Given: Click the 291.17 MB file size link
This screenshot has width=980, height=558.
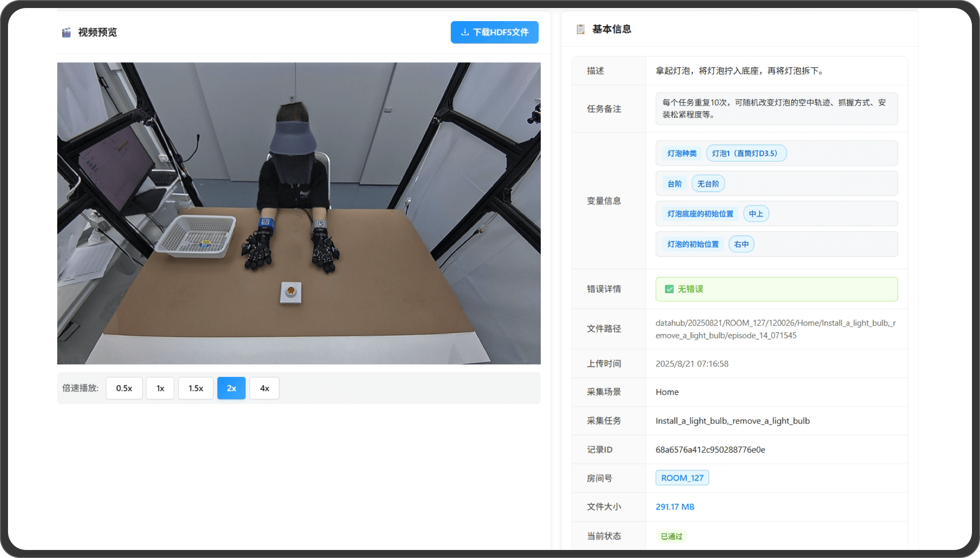Looking at the screenshot, I should pyautogui.click(x=675, y=507).
